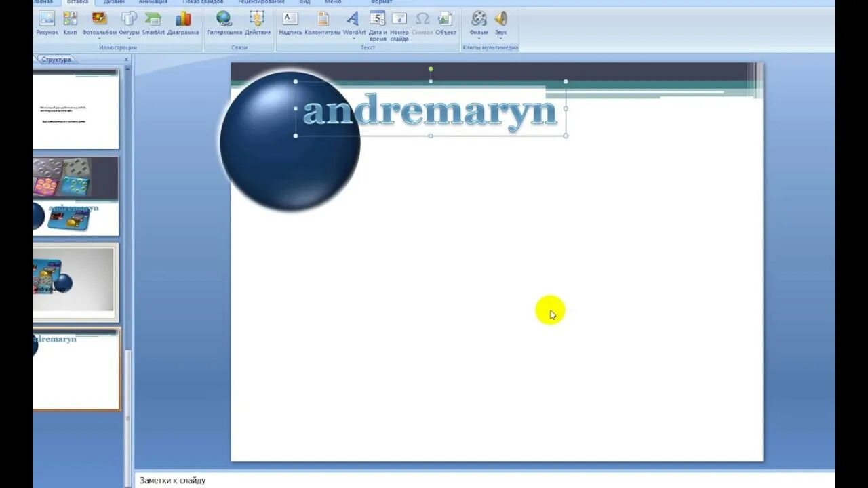Open the Фигуры shapes gallery

pos(129,24)
